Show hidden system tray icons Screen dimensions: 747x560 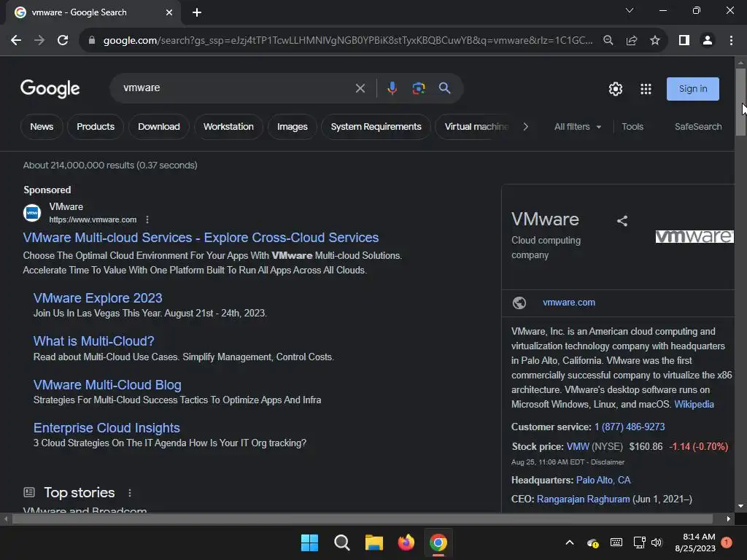point(569,542)
